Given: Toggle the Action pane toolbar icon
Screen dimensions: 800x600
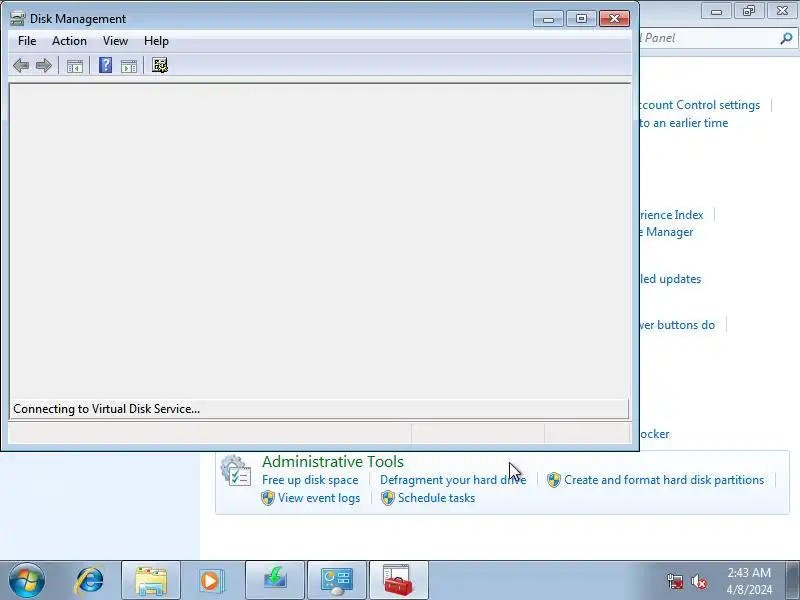Looking at the screenshot, I should pos(129,66).
